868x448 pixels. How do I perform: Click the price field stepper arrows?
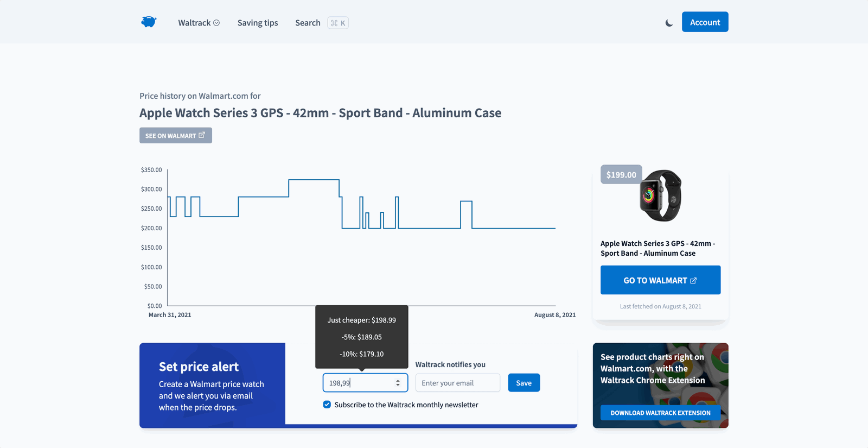398,383
